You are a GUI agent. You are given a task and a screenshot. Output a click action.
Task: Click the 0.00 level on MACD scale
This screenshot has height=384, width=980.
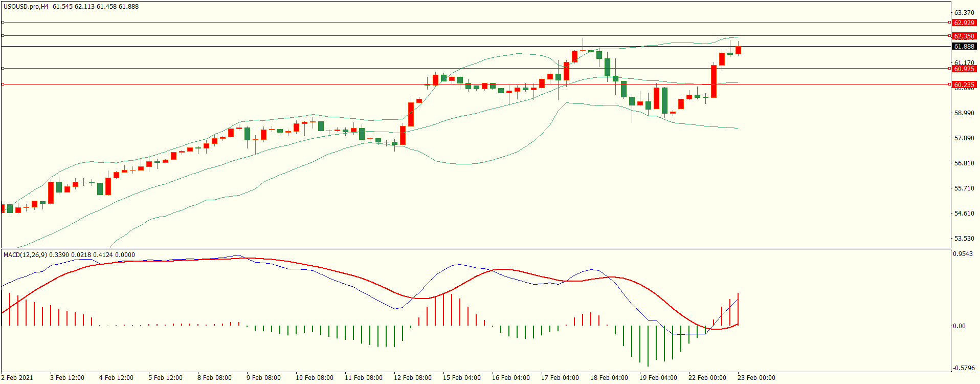[959, 326]
